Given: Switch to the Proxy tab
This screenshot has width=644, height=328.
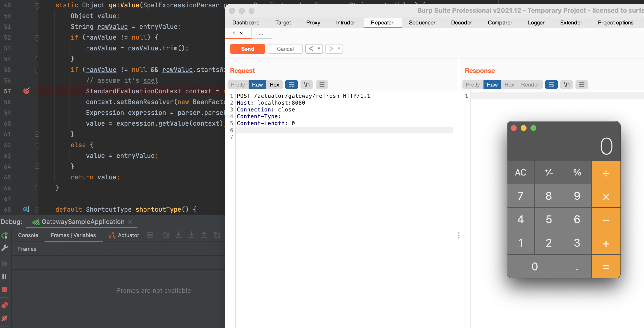Looking at the screenshot, I should click(313, 22).
